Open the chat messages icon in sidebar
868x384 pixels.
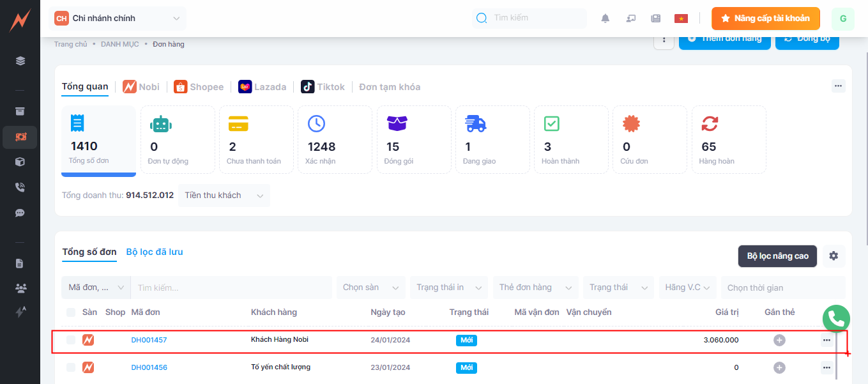(x=20, y=213)
